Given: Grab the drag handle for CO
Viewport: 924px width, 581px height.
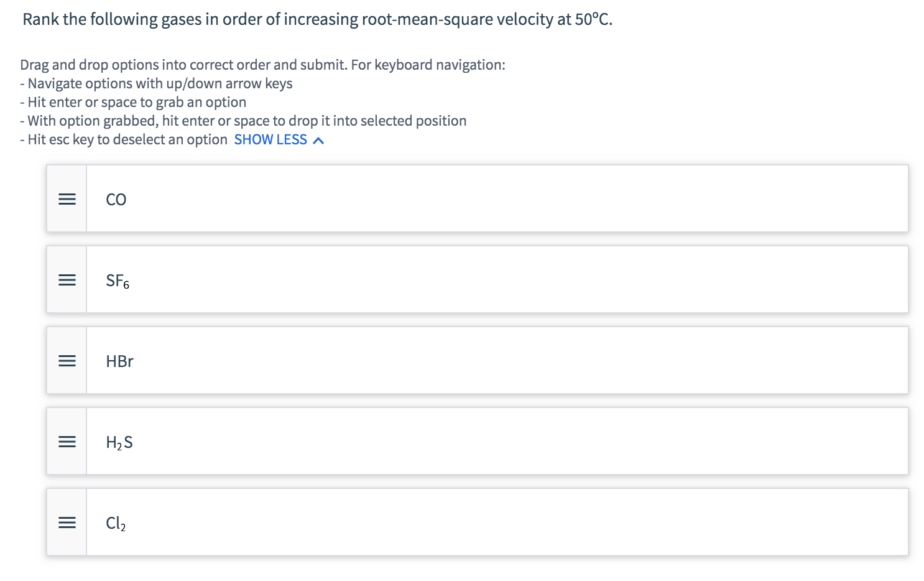Looking at the screenshot, I should pyautogui.click(x=67, y=199).
